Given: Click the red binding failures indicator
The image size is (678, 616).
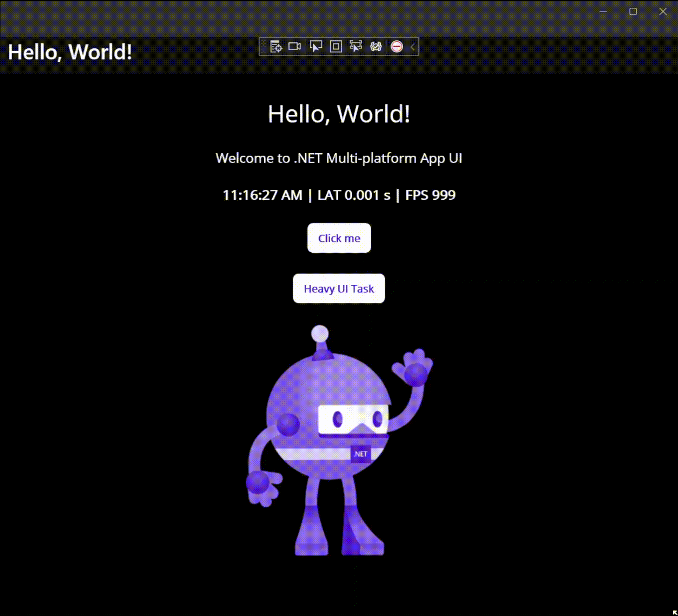Looking at the screenshot, I should pyautogui.click(x=397, y=46).
